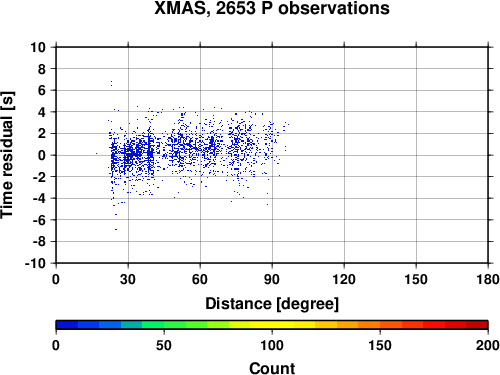500x375 pixels.
Task: Select the dark blue colorbar segment at 0
Action: coord(67,325)
